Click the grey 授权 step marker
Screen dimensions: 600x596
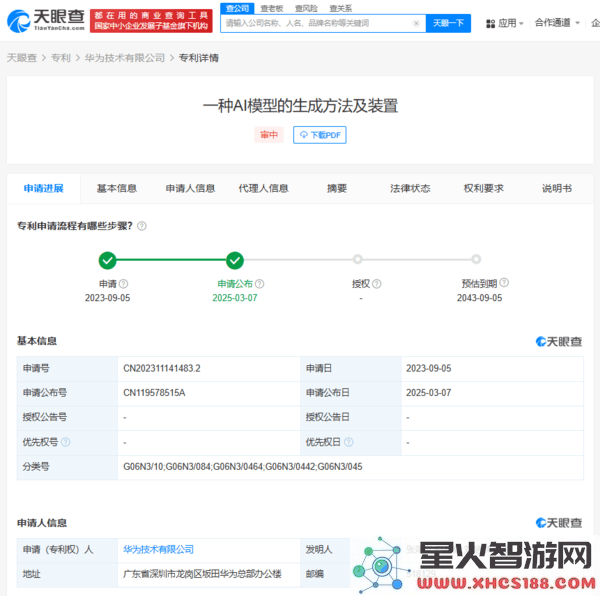pyautogui.click(x=357, y=259)
